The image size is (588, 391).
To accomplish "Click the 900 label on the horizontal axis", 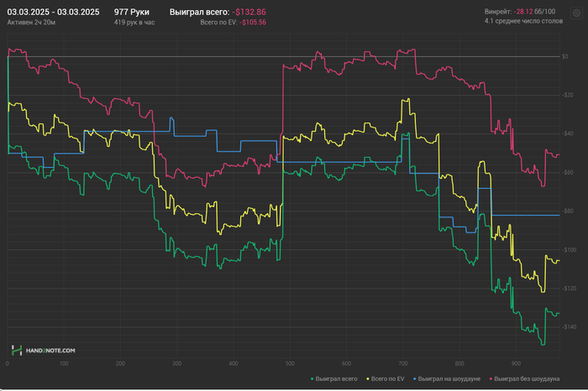I will click(516, 363).
